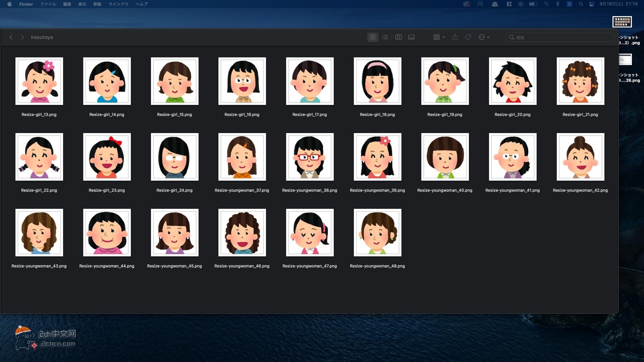The width and height of the screenshot is (644, 362).
Task: Select thumbnail Resize-girl_17.png
Action: click(310, 81)
